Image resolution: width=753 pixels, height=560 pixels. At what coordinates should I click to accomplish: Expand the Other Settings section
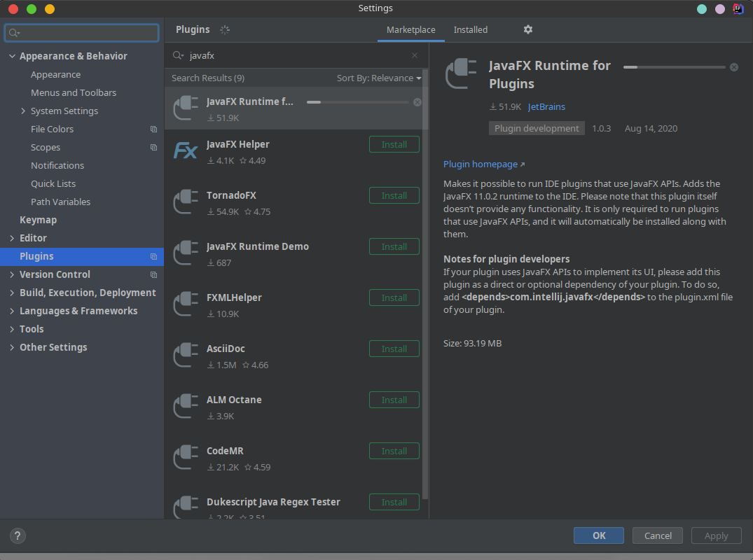(12, 347)
